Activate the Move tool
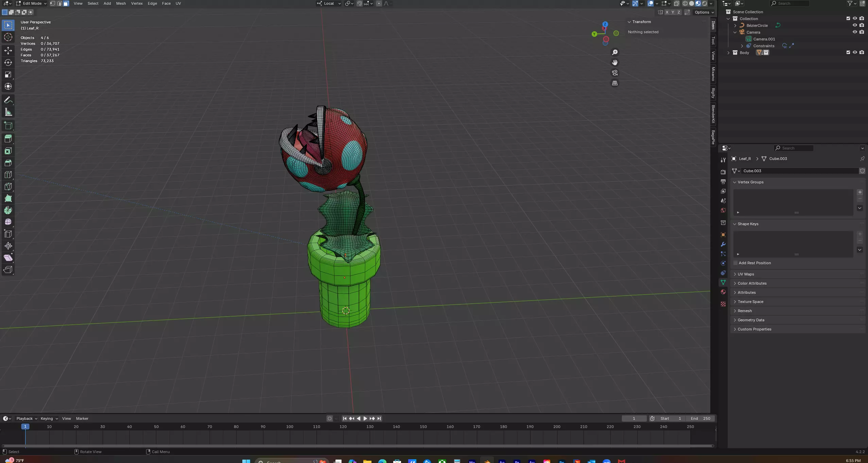The image size is (868, 463). coord(8,51)
